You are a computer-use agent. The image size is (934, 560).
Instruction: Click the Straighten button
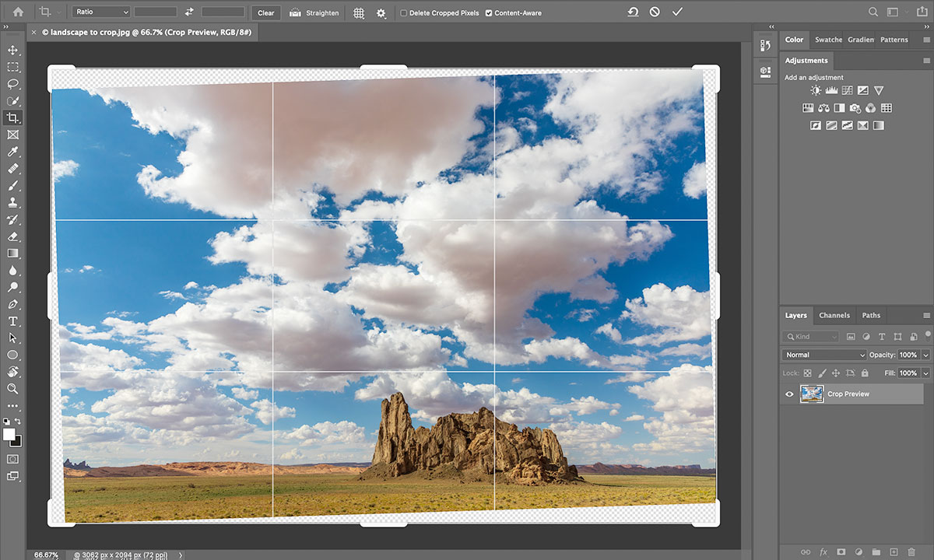point(314,13)
